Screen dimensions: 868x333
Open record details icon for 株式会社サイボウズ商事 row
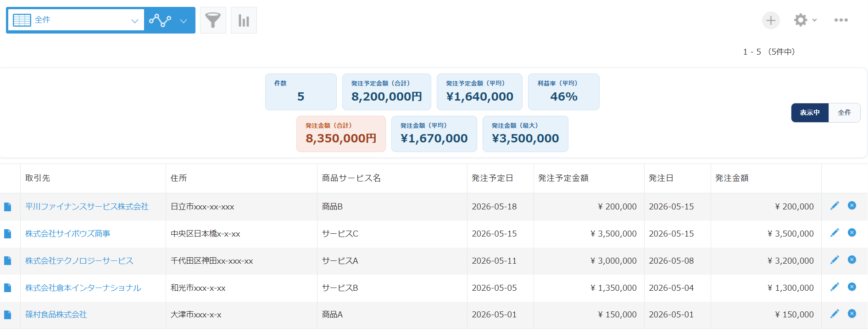[7, 234]
